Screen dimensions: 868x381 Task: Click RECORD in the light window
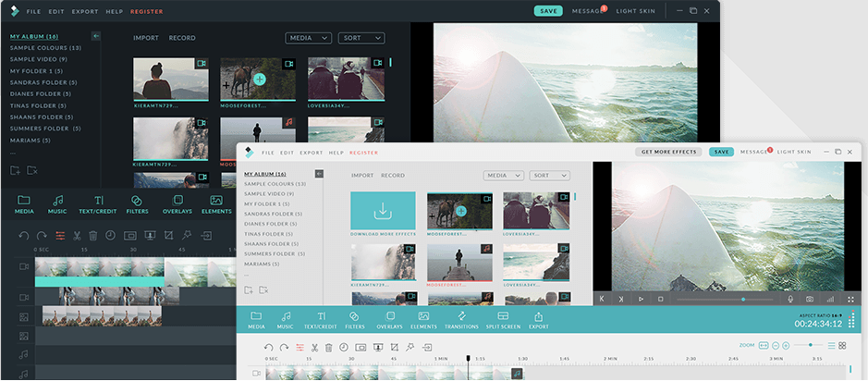point(393,176)
